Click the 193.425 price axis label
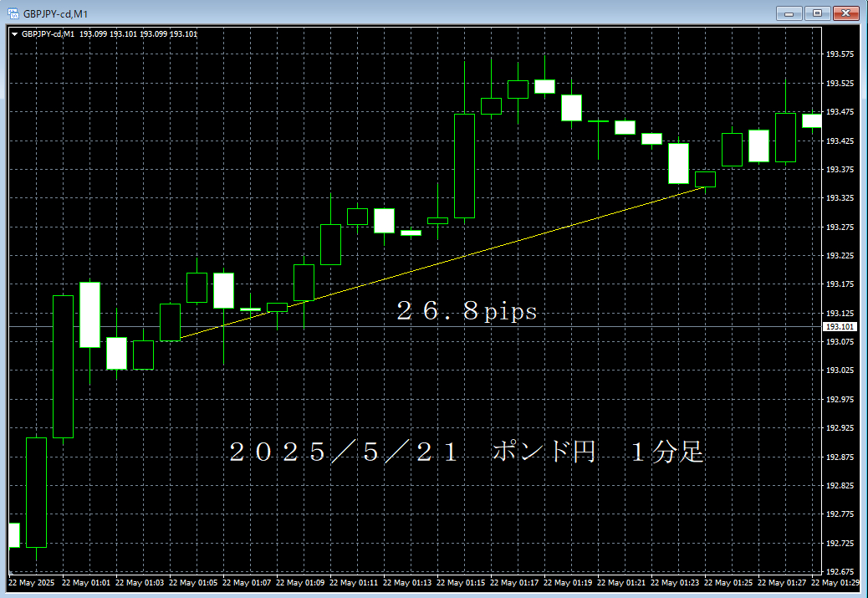 pos(840,141)
